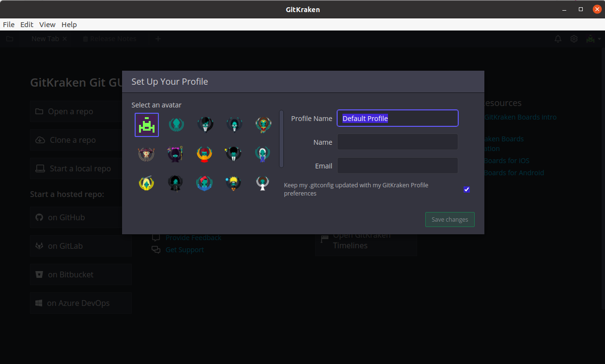Open preferences via the gear icon

click(574, 39)
